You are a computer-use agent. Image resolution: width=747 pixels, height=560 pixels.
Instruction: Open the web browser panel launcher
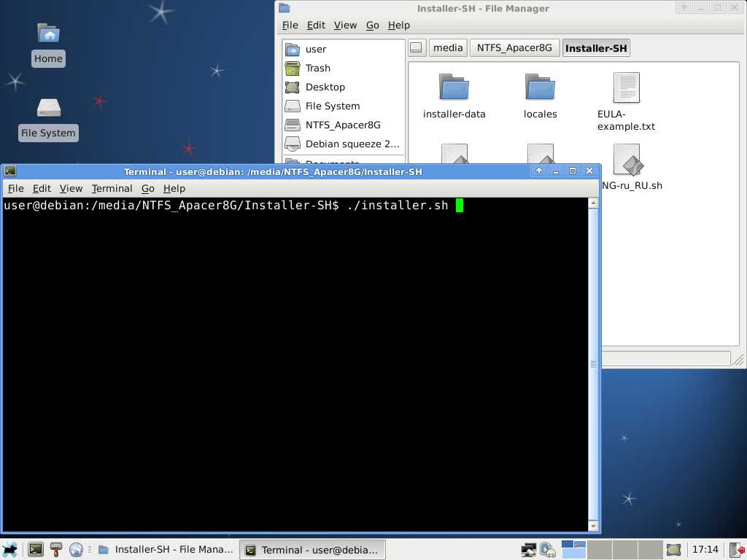pyautogui.click(x=76, y=549)
